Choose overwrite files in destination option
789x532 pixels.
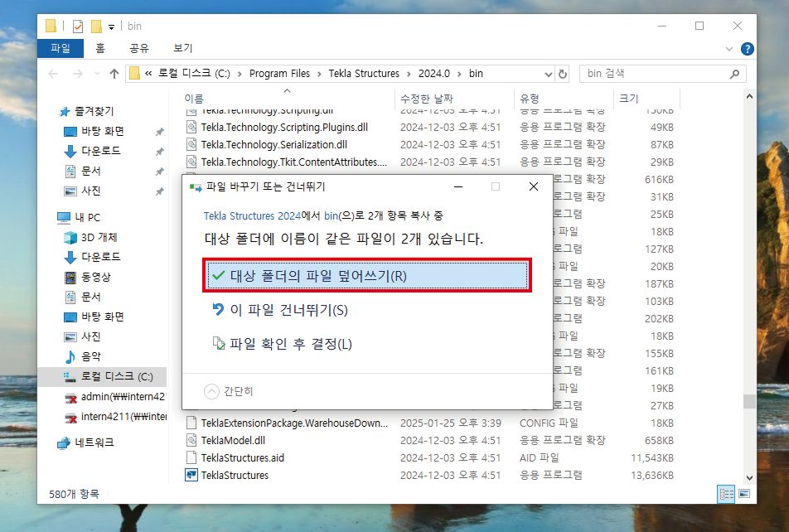pos(367,276)
